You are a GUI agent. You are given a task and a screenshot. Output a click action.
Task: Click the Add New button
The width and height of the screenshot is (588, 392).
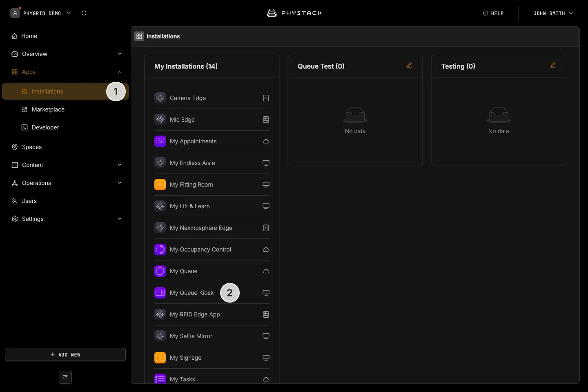point(65,354)
